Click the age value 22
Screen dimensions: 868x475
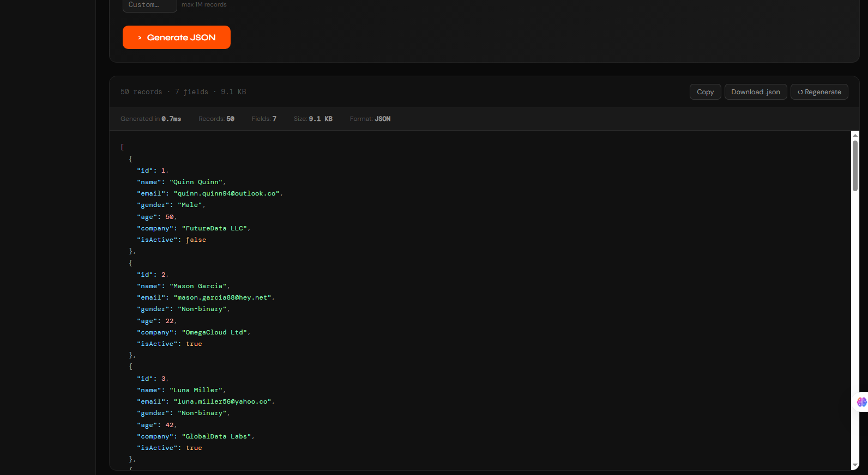click(x=170, y=321)
